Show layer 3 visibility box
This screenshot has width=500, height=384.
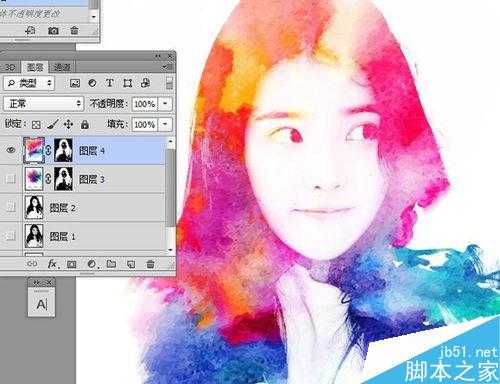point(11,179)
